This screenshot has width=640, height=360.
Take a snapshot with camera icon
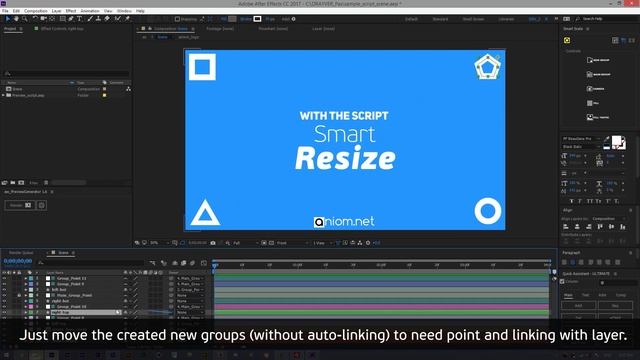click(213, 243)
